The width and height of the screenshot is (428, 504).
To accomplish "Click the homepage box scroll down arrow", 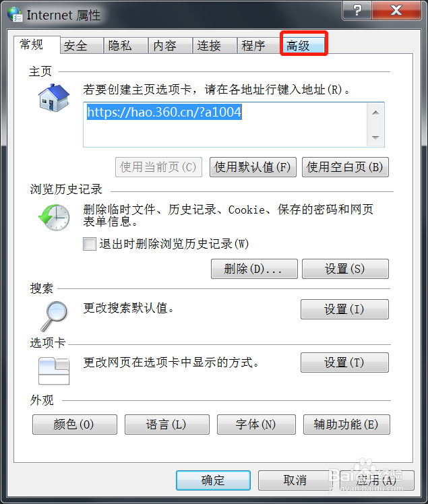I will (x=375, y=137).
